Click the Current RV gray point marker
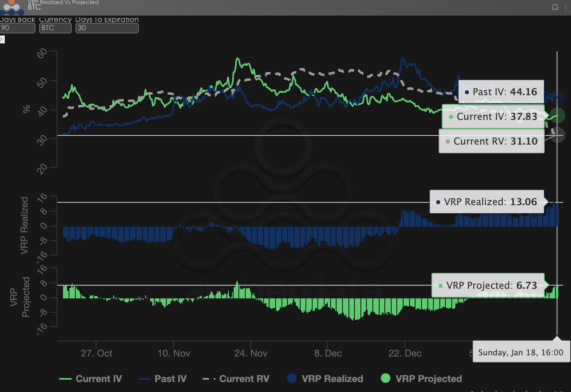The height and width of the screenshot is (392, 571). point(557,135)
